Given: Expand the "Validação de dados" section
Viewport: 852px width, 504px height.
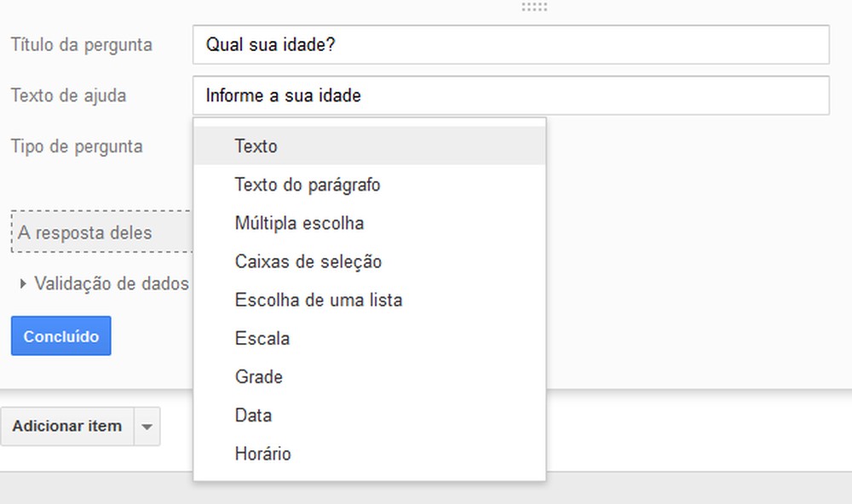Looking at the screenshot, I should coord(113,283).
